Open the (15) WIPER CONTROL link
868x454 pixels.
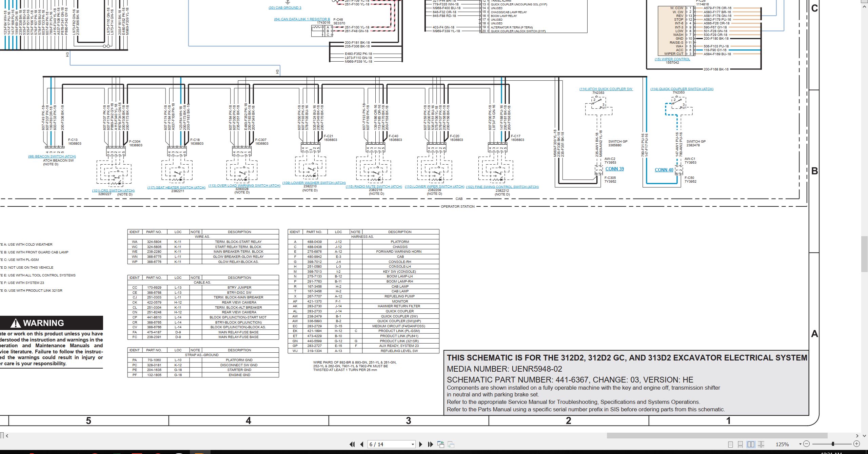point(672,59)
